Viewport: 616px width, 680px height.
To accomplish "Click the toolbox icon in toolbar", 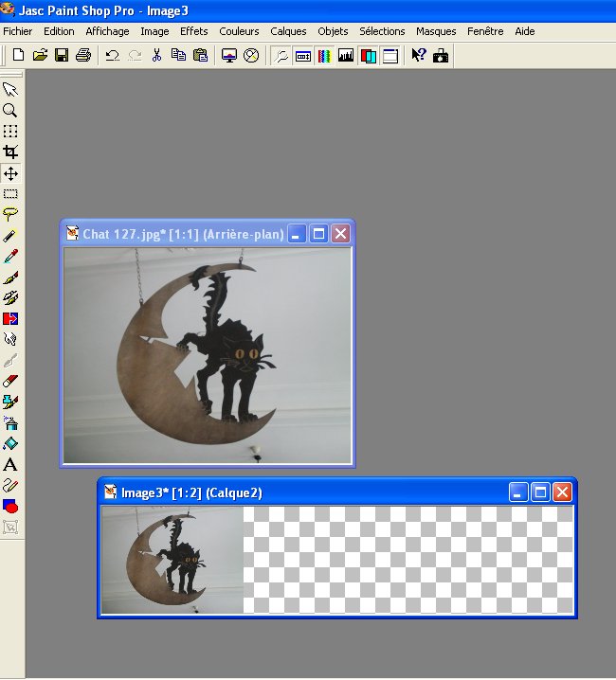I will coord(441,55).
